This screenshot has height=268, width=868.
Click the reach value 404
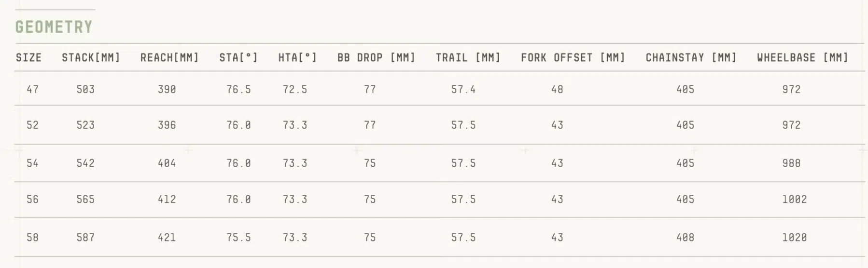[x=167, y=163]
